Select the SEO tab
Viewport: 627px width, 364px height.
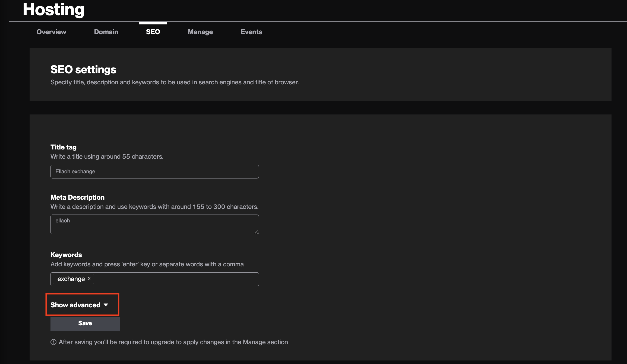tap(153, 32)
